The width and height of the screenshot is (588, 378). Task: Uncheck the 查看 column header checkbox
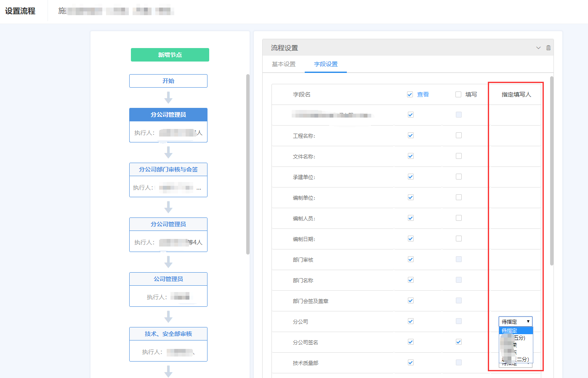tap(410, 94)
